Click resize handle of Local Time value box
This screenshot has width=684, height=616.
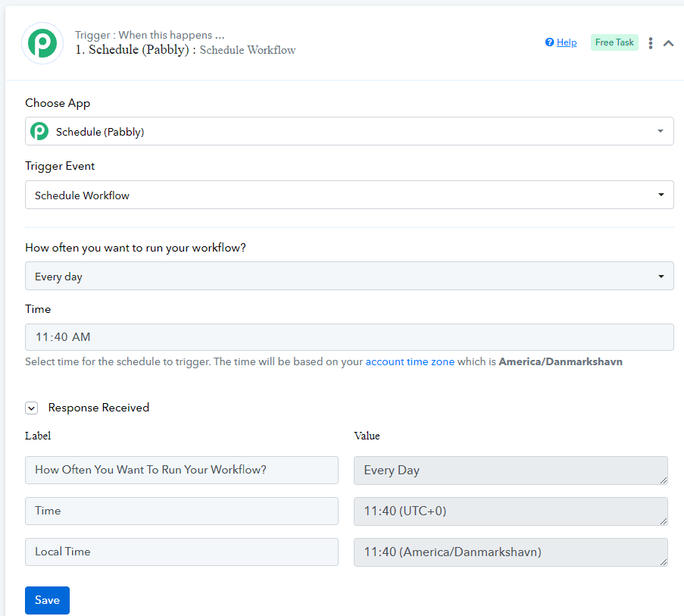[663, 562]
